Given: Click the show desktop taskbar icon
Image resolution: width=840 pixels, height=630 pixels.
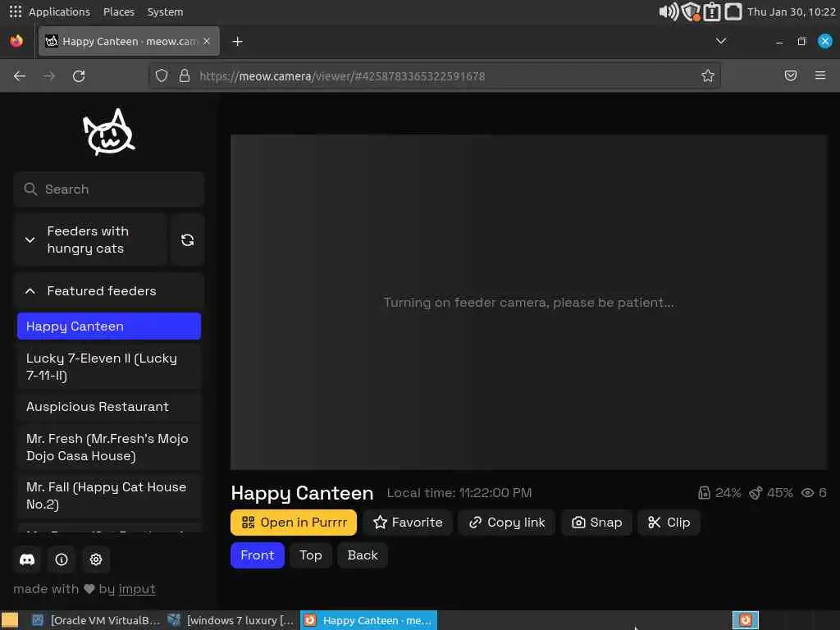Looking at the screenshot, I should click(x=10, y=620).
